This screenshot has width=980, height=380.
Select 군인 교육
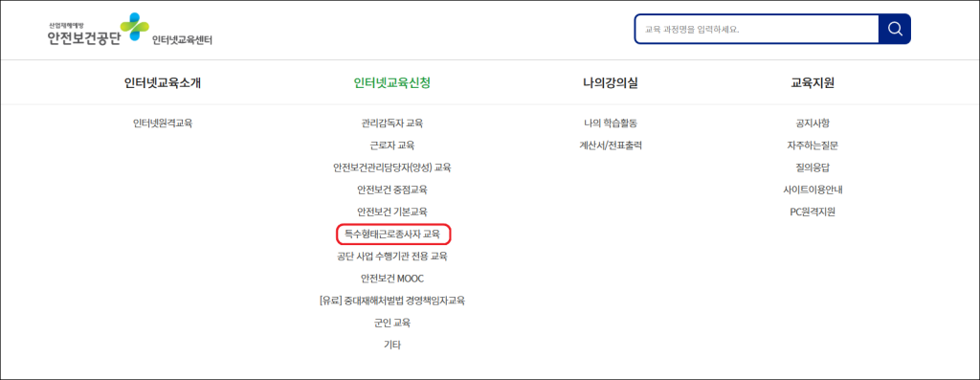pyautogui.click(x=391, y=323)
